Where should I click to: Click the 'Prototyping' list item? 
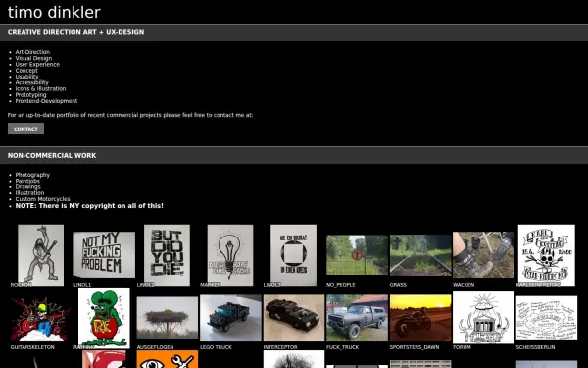pyautogui.click(x=30, y=95)
